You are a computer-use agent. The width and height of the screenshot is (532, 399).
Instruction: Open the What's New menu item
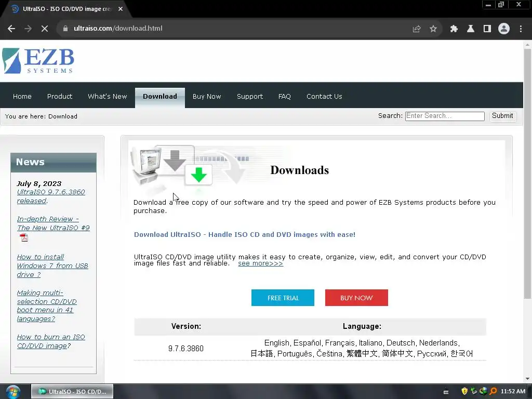[x=107, y=96]
